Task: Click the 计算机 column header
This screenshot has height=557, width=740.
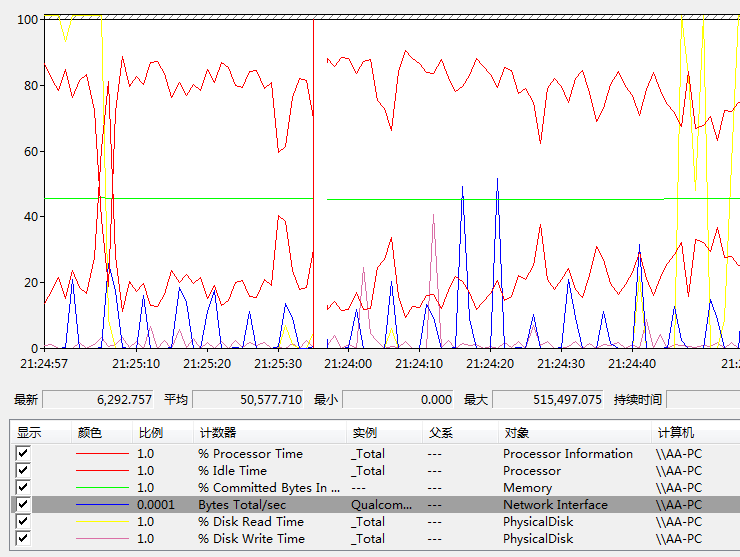Action: pyautogui.click(x=696, y=432)
